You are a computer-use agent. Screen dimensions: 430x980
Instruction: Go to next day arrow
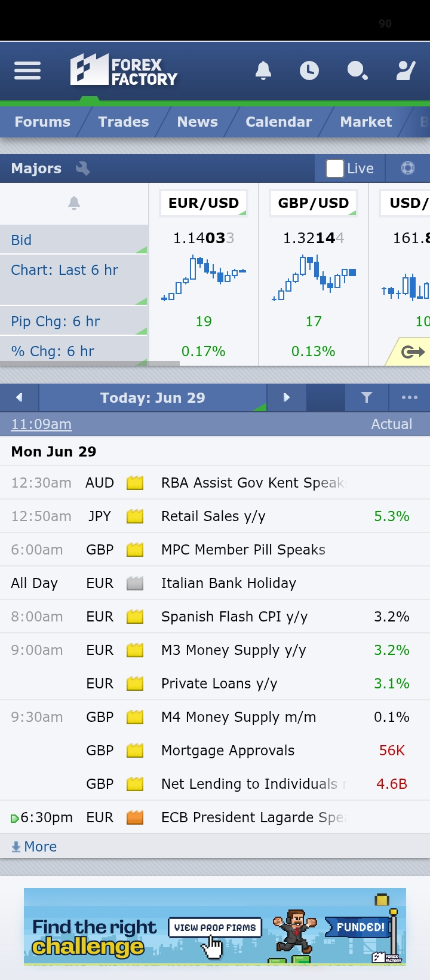(x=286, y=397)
